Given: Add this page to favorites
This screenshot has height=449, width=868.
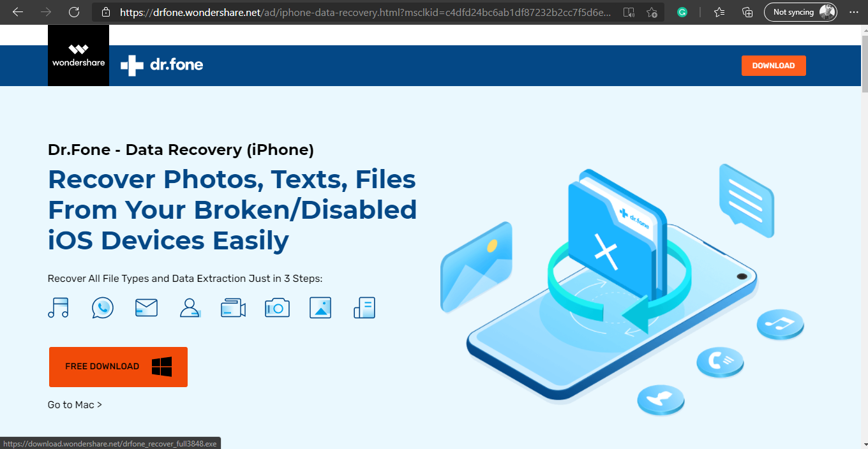Looking at the screenshot, I should pos(652,12).
